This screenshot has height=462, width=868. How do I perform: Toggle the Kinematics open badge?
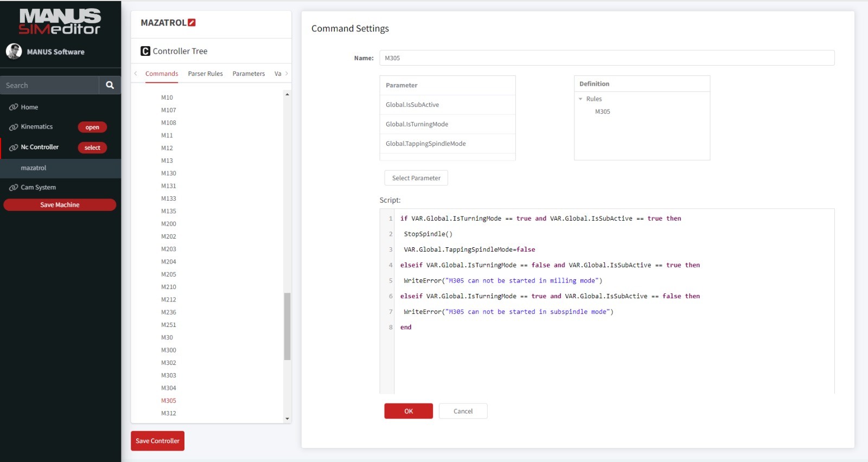point(92,127)
